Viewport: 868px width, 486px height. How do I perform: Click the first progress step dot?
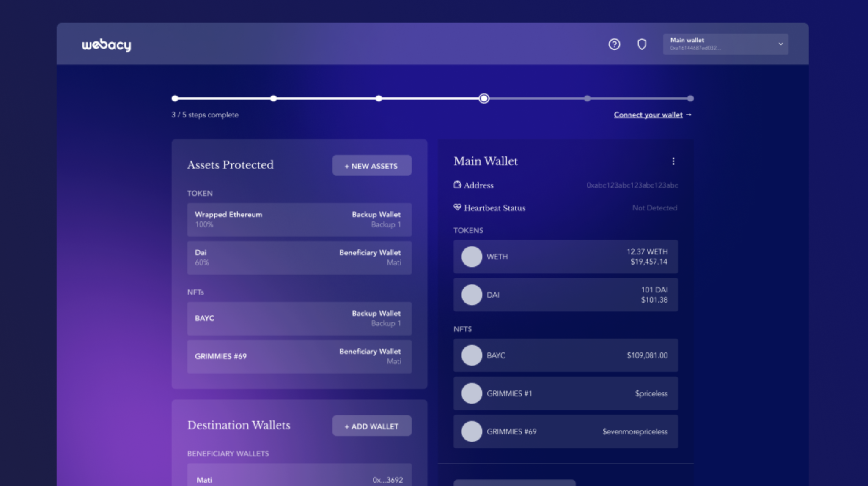coord(175,98)
